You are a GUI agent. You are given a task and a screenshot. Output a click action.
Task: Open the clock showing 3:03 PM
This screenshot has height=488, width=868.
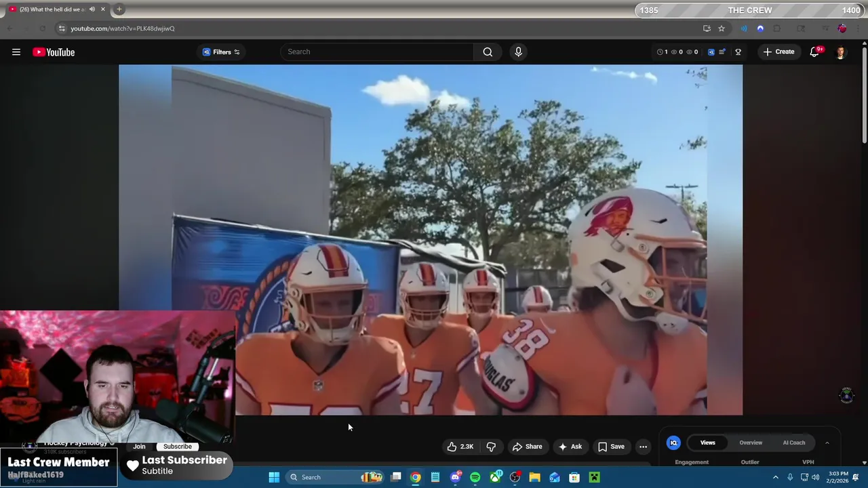pyautogui.click(x=838, y=477)
